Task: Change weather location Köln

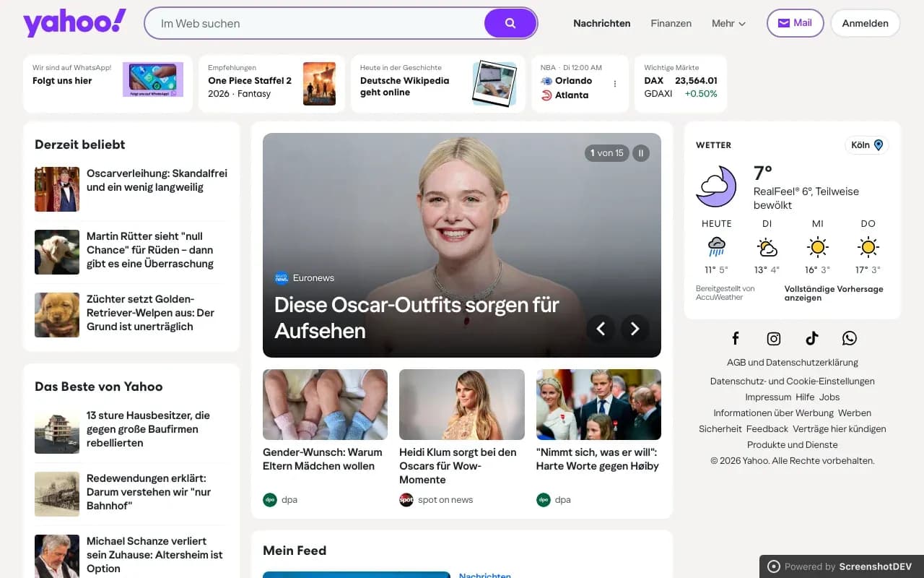Action: pyautogui.click(x=867, y=145)
